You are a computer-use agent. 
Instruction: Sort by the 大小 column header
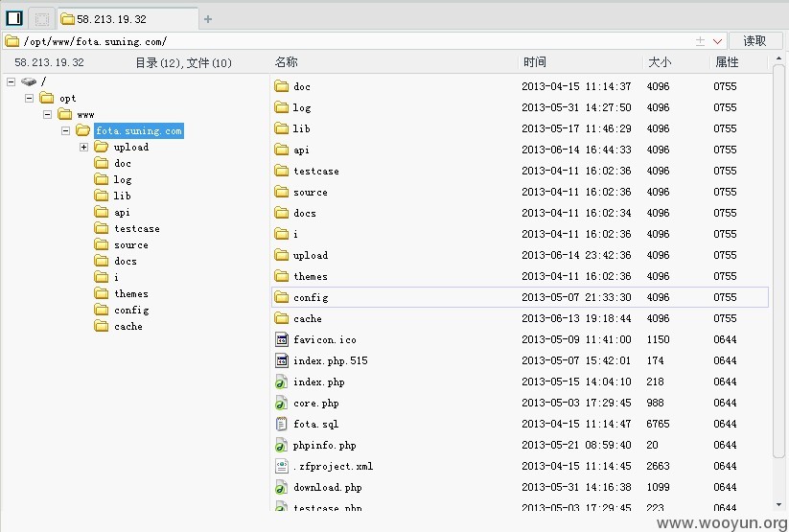(660, 62)
